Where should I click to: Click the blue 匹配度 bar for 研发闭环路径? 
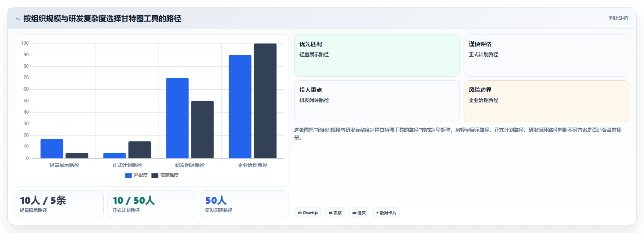pos(177,118)
